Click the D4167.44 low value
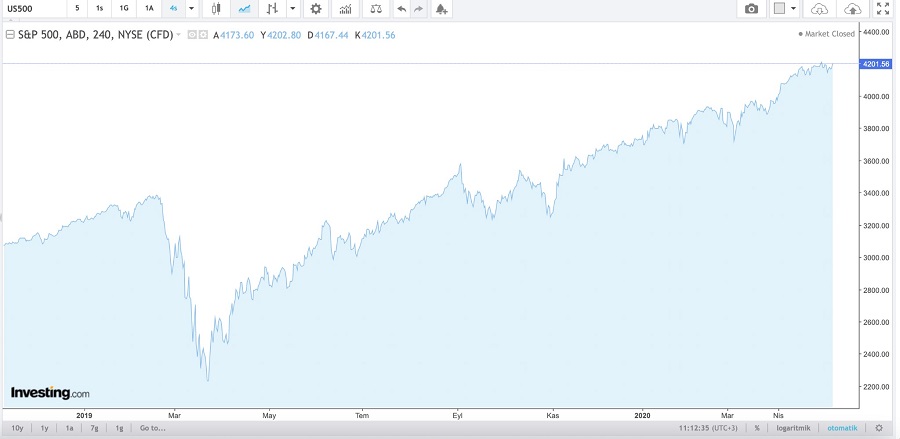The image size is (900, 439). (328, 35)
